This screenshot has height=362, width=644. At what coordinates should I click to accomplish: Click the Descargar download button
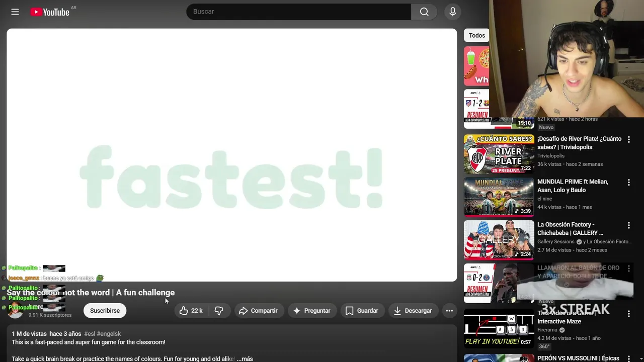pyautogui.click(x=413, y=311)
